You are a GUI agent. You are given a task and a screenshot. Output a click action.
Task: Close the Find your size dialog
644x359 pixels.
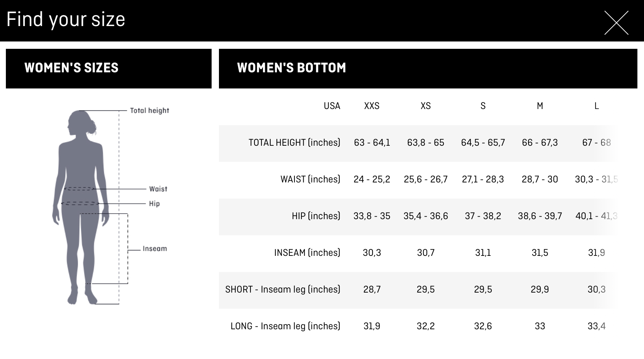[x=616, y=23]
